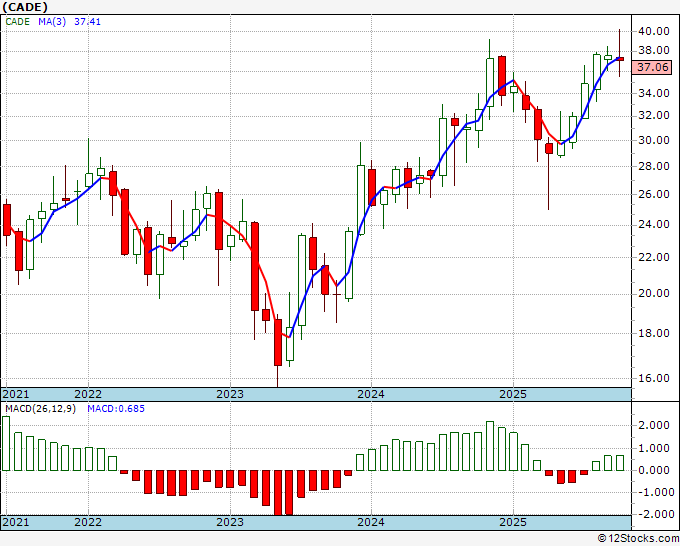This screenshot has height=546, width=680.
Task: Click the 26.00 price axis label
Action: click(x=653, y=194)
